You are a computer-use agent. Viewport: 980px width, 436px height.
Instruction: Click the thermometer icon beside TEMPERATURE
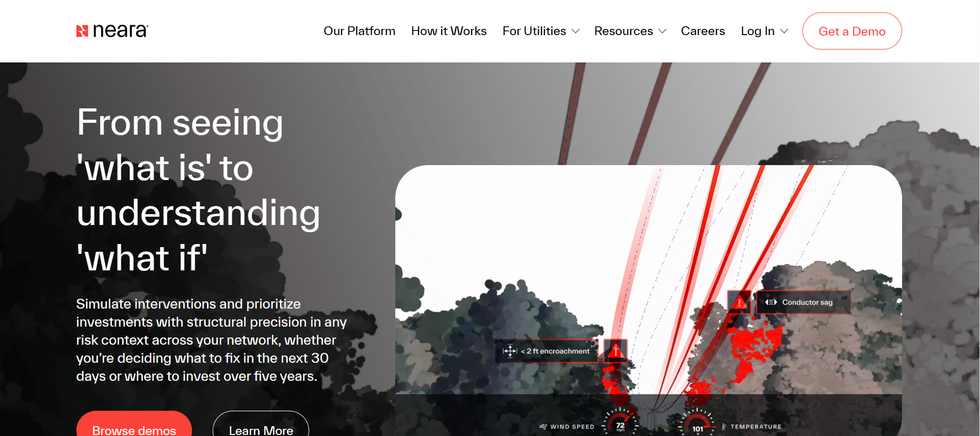click(x=724, y=427)
